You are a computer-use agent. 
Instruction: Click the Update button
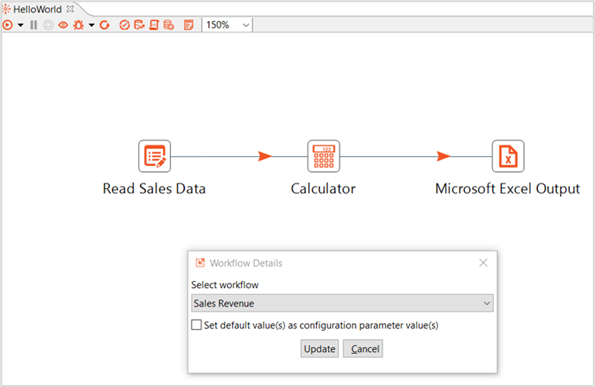320,349
